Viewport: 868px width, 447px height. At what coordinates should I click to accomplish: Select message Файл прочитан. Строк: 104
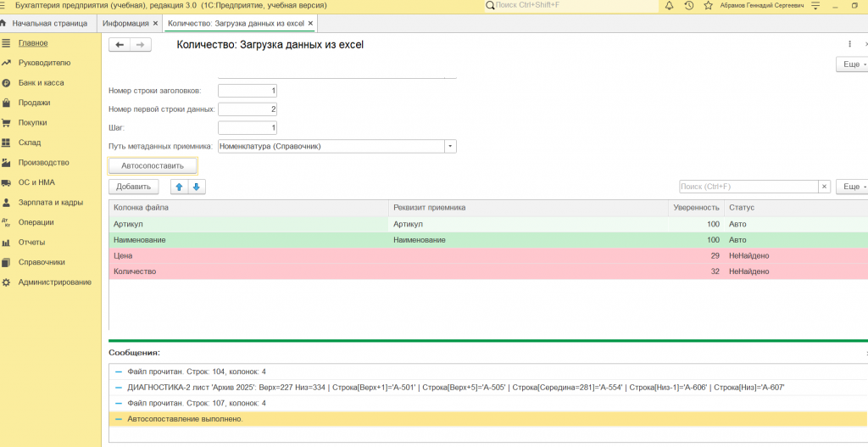pyautogui.click(x=488, y=372)
